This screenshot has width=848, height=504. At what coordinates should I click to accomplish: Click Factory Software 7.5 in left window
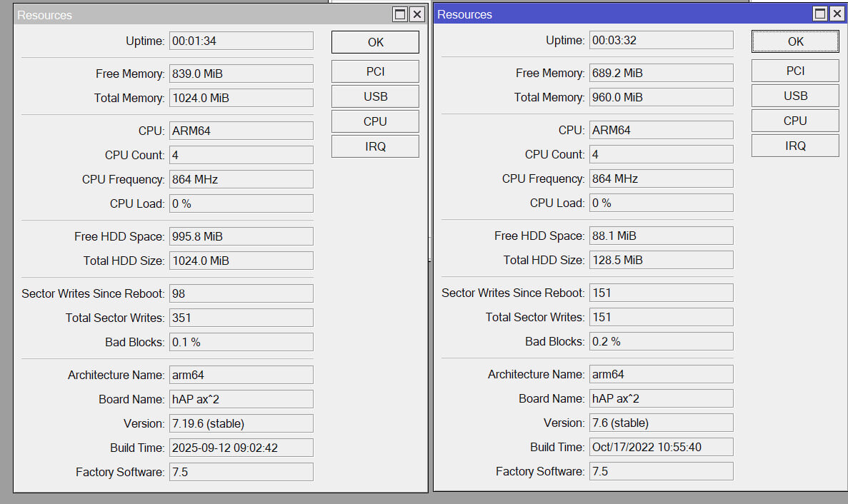point(241,472)
